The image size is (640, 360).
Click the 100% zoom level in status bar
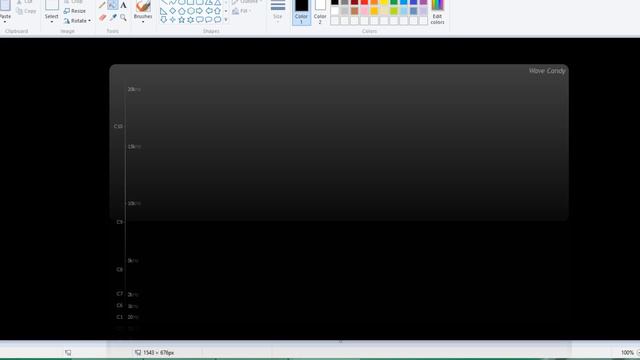[627, 352]
